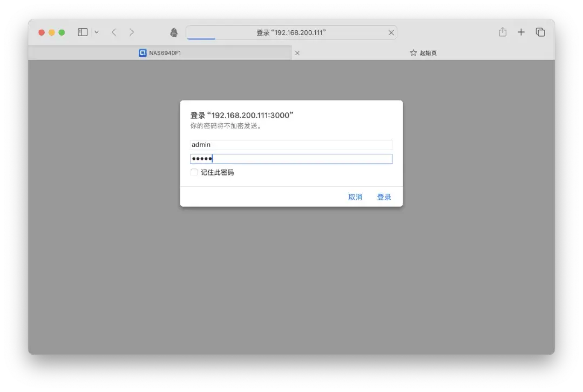Close the NAS6940F1 tab
583x392 pixels.
(x=297, y=53)
